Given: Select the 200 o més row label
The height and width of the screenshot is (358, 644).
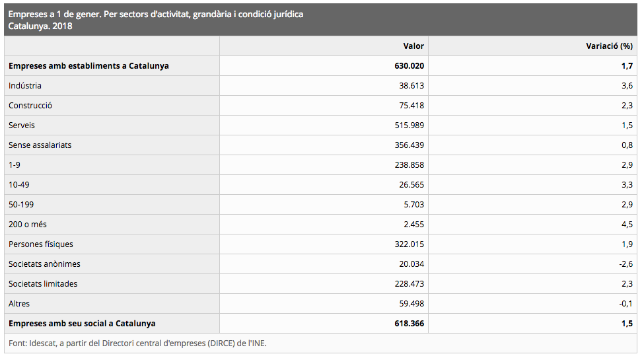Looking at the screenshot, I should click(28, 225).
